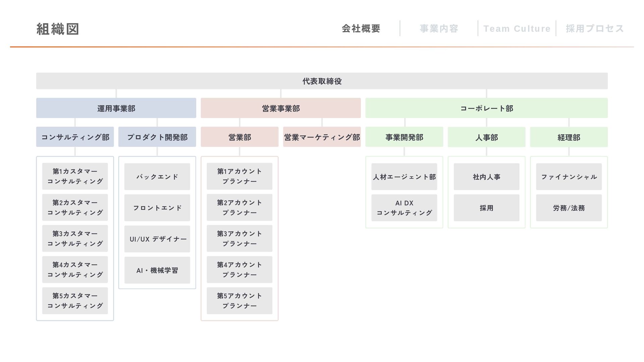Viewport: 644px width, 362px height.
Task: Select the プロダクト開発部 node
Action: click(157, 137)
